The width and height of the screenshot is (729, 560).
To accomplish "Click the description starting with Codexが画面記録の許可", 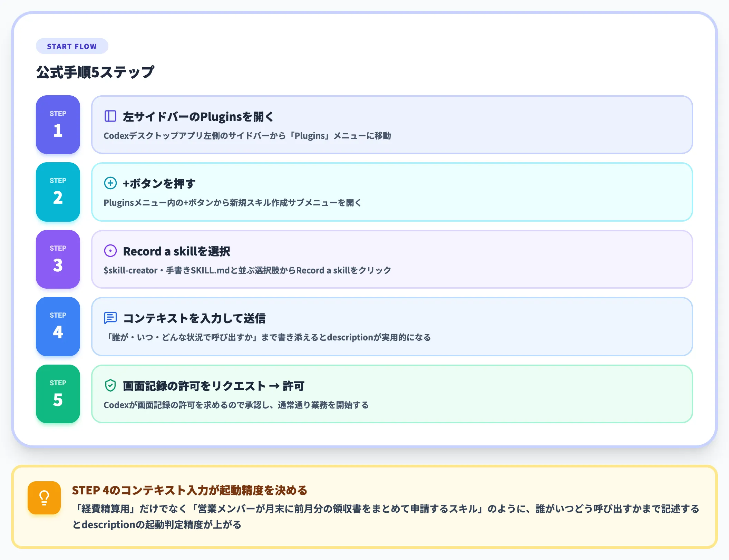I will [236, 405].
